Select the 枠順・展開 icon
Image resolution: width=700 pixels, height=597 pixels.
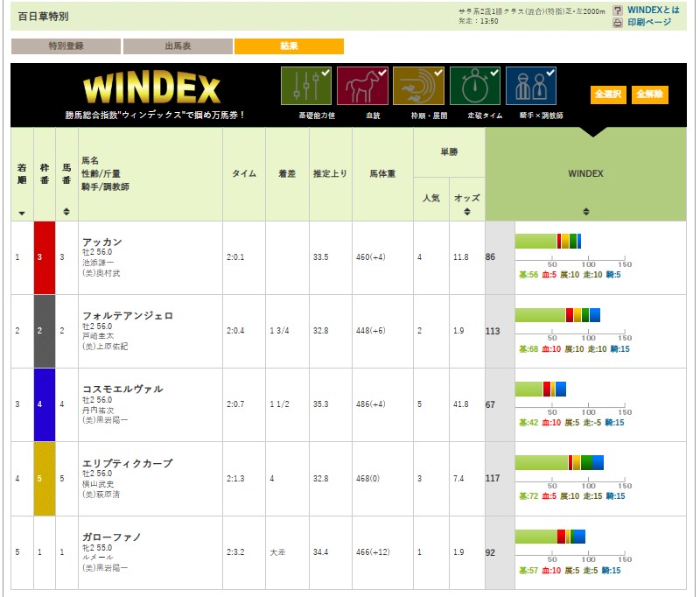click(418, 86)
